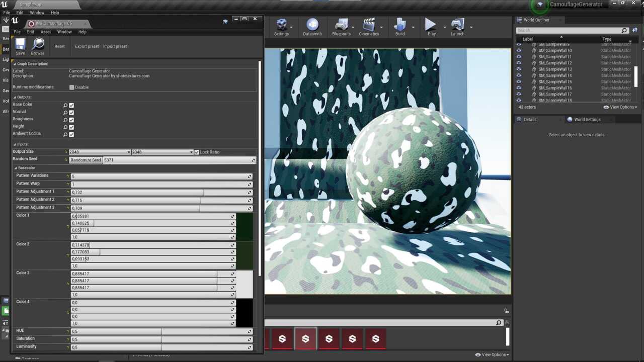Open the Datasmith toolbar icon
644x362 pixels.
tap(312, 27)
